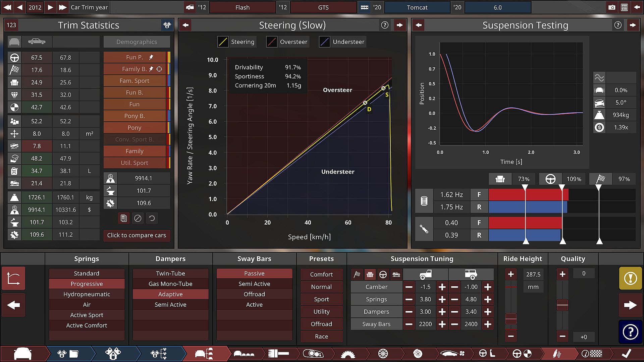Go to the previous Suspension Testing panel with the arrow
The image size is (644, 362).
point(419,25)
